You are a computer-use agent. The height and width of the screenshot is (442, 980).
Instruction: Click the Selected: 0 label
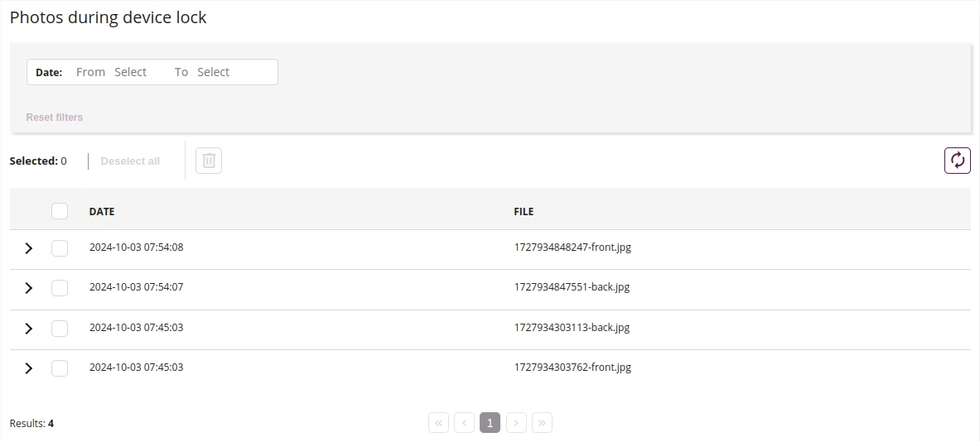[38, 161]
